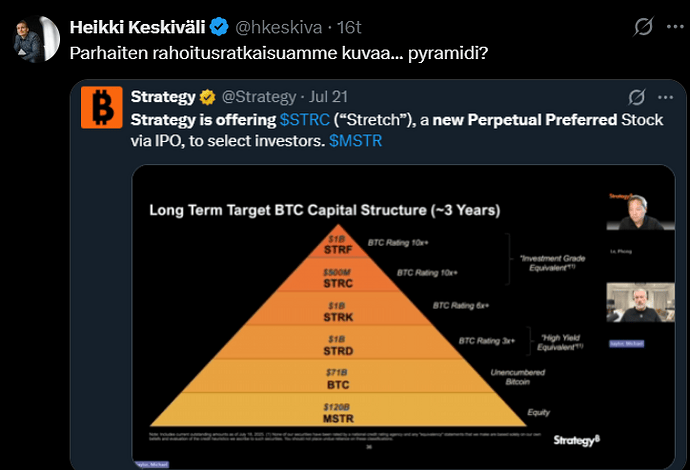This screenshot has height=470, width=690.
Task: Click the Strategy display name
Action: (x=163, y=97)
